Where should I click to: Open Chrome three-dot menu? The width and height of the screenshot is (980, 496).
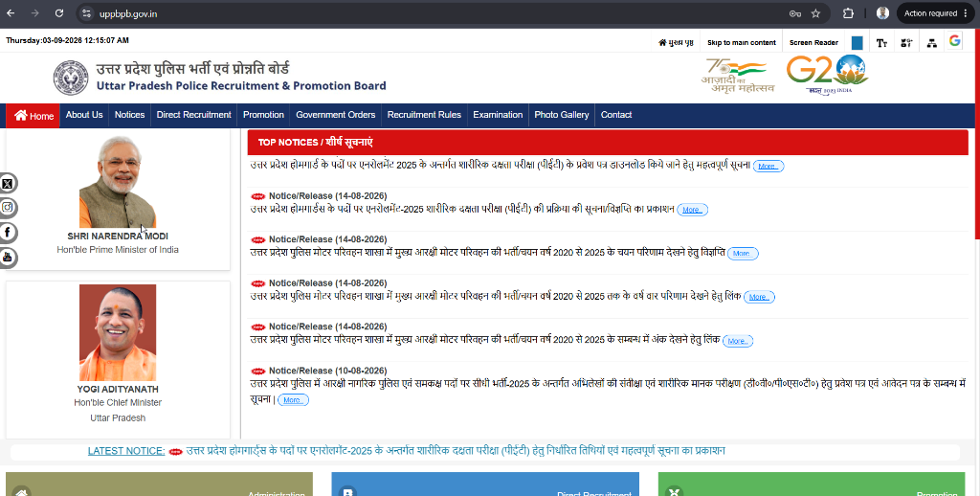pos(966,13)
